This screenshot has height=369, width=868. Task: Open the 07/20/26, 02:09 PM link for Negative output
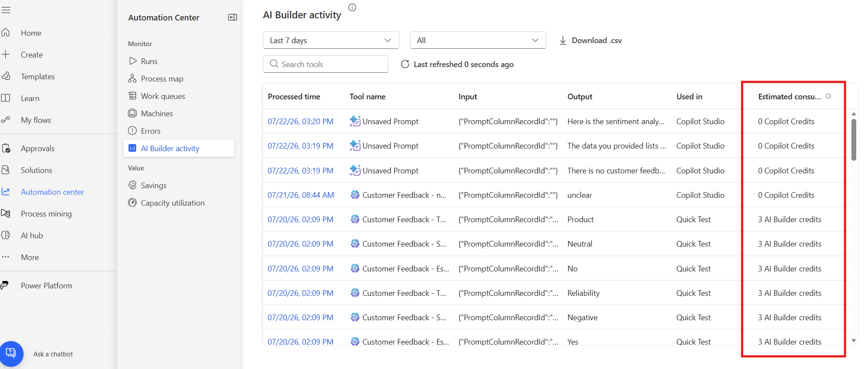pos(300,317)
